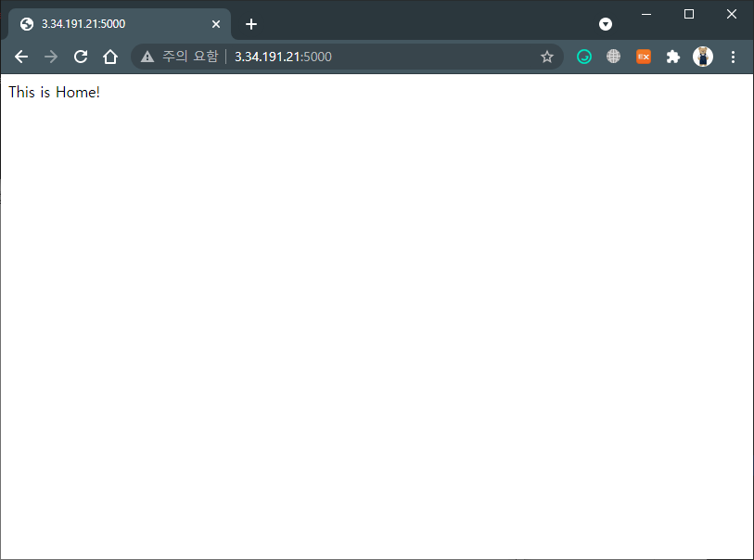Screen dimensions: 754x560
Task: Open the orange extension icon
Action: 644,57
